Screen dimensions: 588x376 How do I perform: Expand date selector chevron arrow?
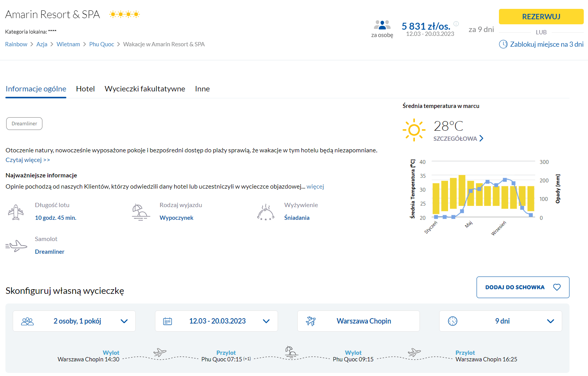(266, 321)
